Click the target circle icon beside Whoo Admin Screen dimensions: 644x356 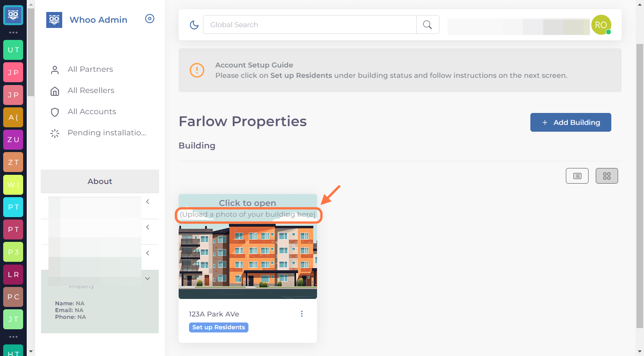150,19
